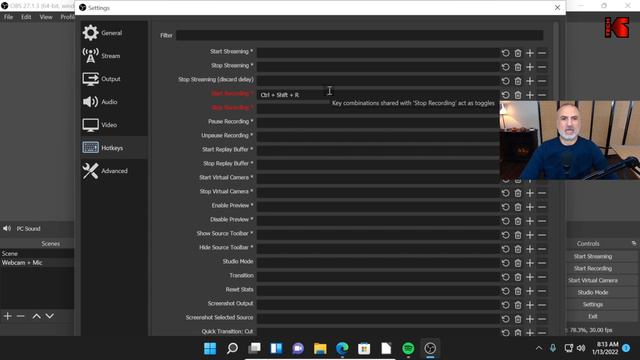
Task: Click the Pause Recording hotkey field
Action: click(378, 123)
